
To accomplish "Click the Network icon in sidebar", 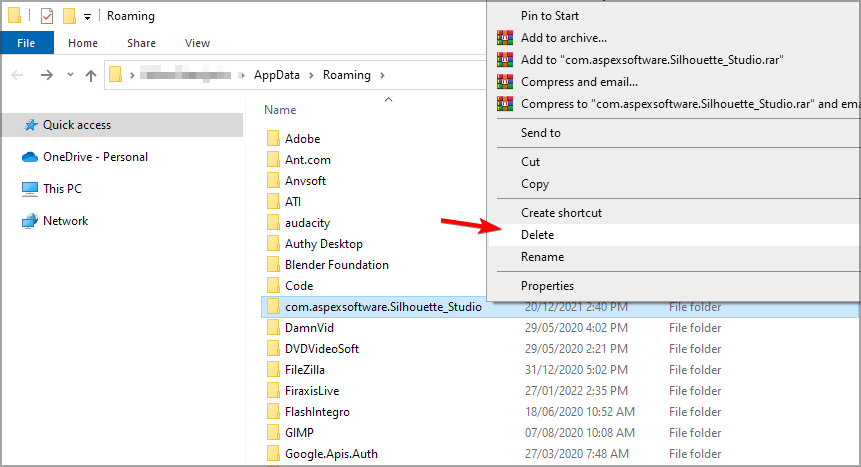I will pos(30,221).
